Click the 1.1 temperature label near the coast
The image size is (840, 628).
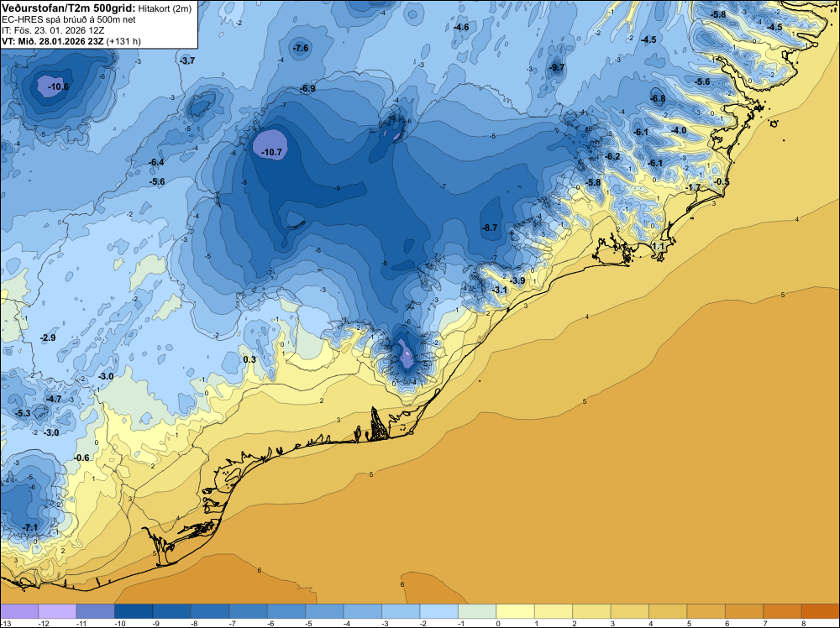pos(659,246)
